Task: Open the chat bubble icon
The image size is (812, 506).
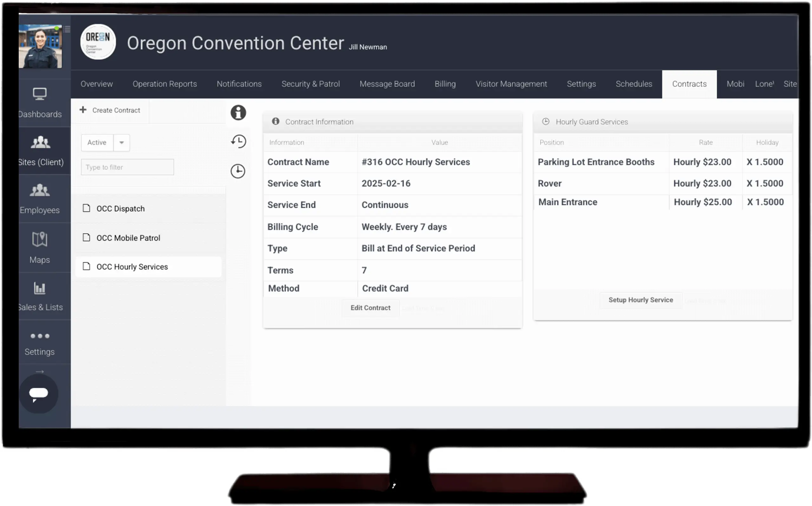Action: 38,394
